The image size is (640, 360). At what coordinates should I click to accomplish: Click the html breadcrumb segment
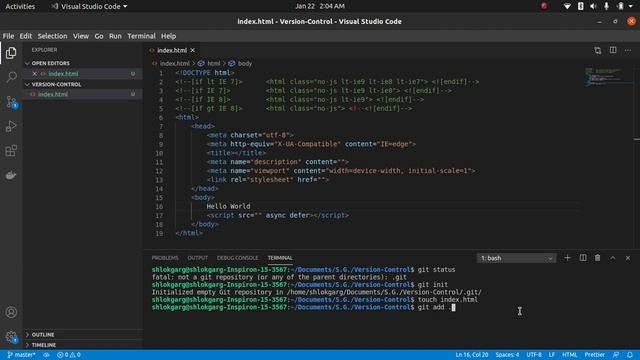213,64
